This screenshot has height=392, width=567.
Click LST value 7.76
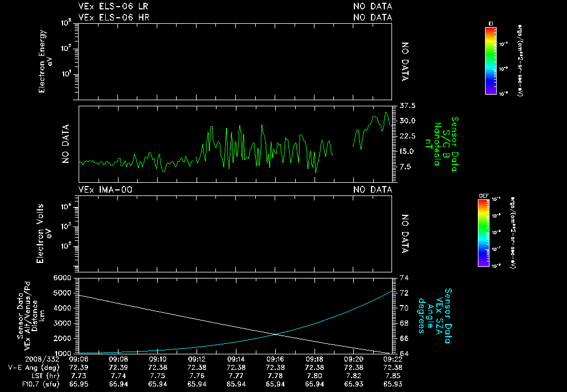pos(197,376)
